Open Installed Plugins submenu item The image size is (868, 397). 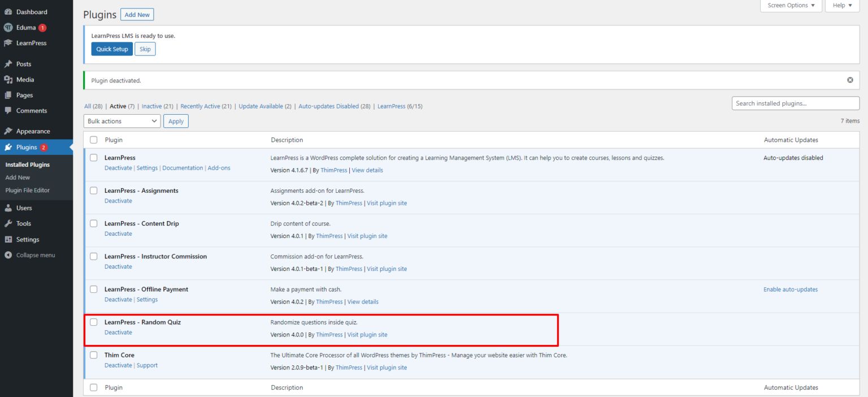click(28, 165)
